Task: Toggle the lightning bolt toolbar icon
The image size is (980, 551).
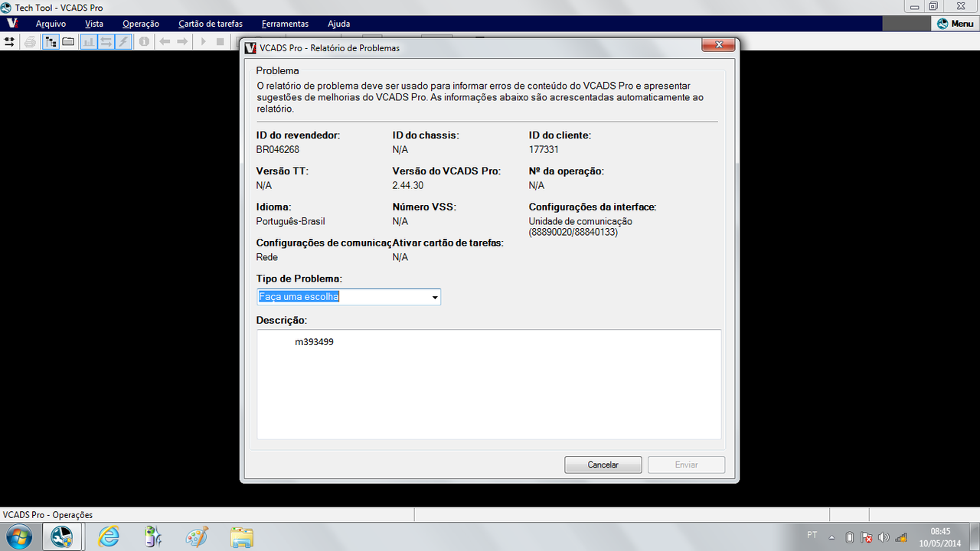Action: pos(124,41)
